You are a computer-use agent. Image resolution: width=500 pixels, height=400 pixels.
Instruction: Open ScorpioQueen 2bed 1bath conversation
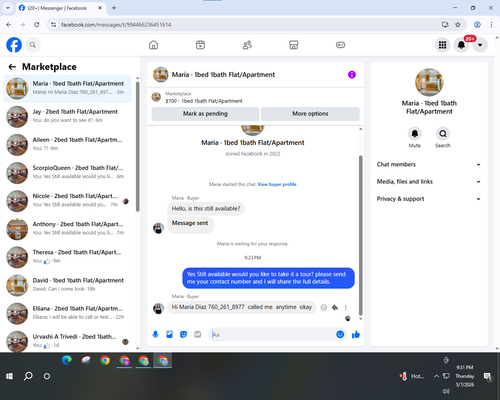[x=67, y=173]
